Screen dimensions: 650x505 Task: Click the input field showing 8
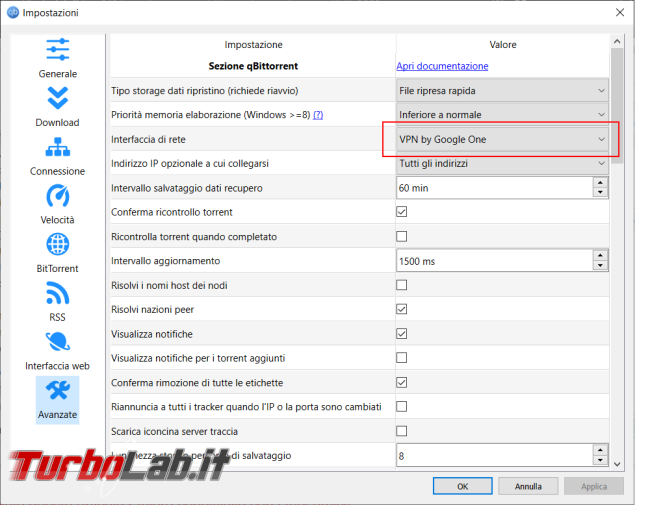tap(495, 456)
